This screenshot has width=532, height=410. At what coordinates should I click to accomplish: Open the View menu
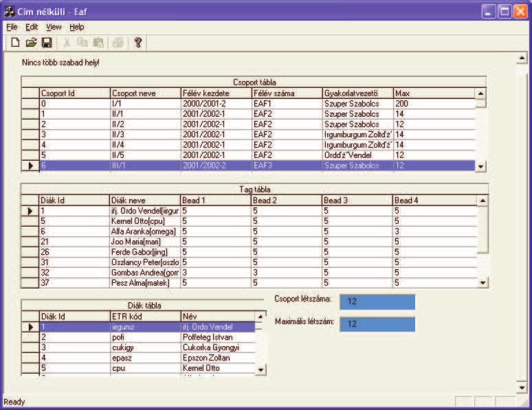pos(54,27)
